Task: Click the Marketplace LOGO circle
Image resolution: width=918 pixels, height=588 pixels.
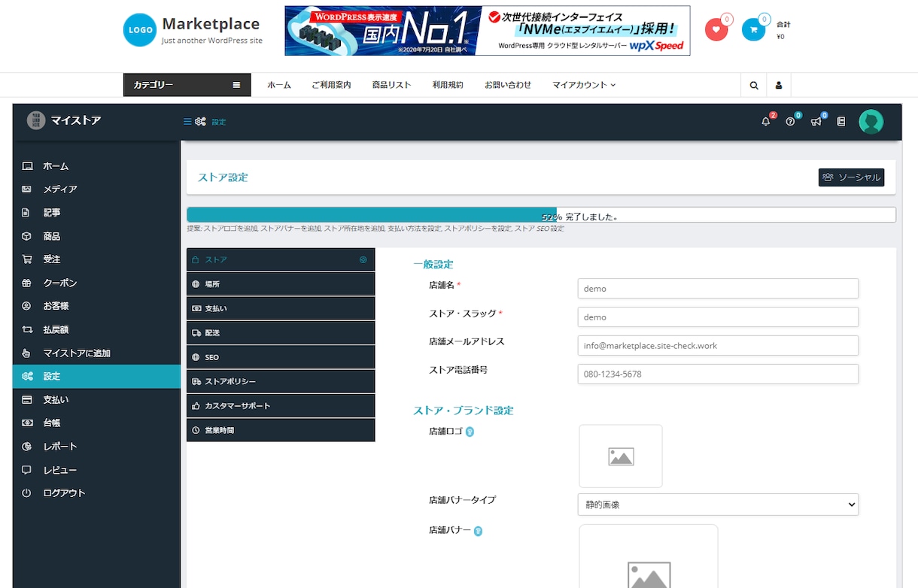Action: (x=140, y=30)
